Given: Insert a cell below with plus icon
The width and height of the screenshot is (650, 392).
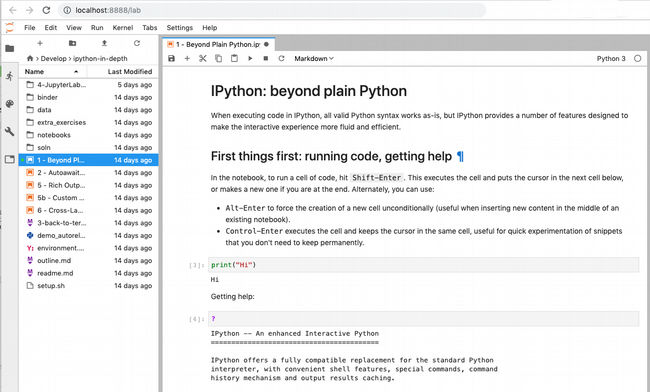Looking at the screenshot, I should [x=187, y=58].
